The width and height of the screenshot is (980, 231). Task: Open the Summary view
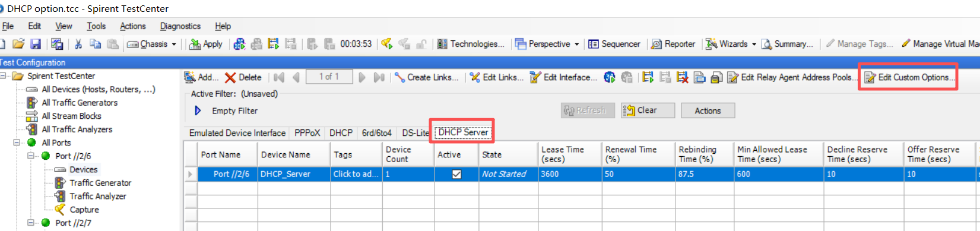coord(788,44)
